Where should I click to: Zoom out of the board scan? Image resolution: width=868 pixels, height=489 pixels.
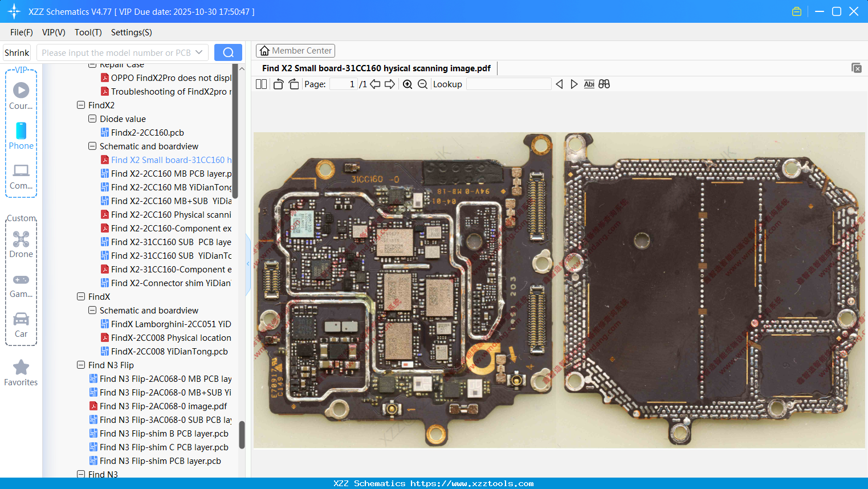tap(422, 84)
